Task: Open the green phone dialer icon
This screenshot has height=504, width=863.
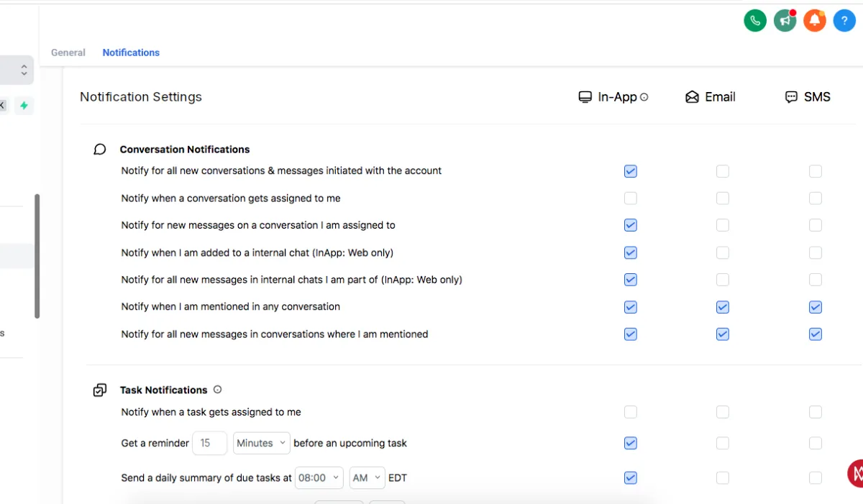Action: click(x=755, y=21)
